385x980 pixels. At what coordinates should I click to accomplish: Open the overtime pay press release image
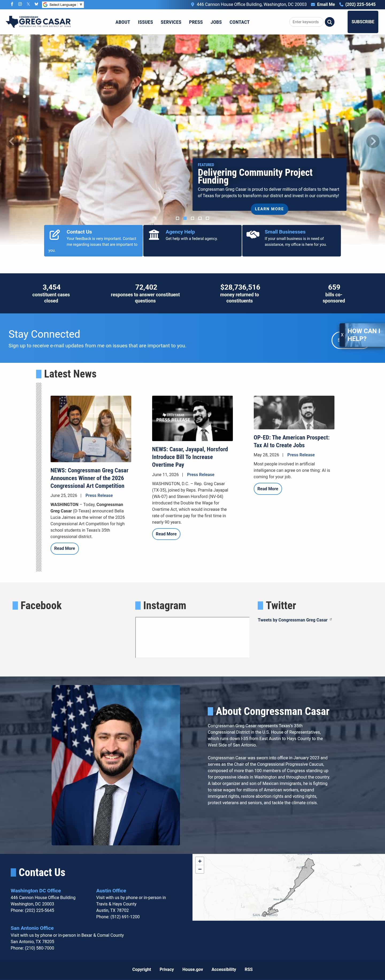coord(192,418)
